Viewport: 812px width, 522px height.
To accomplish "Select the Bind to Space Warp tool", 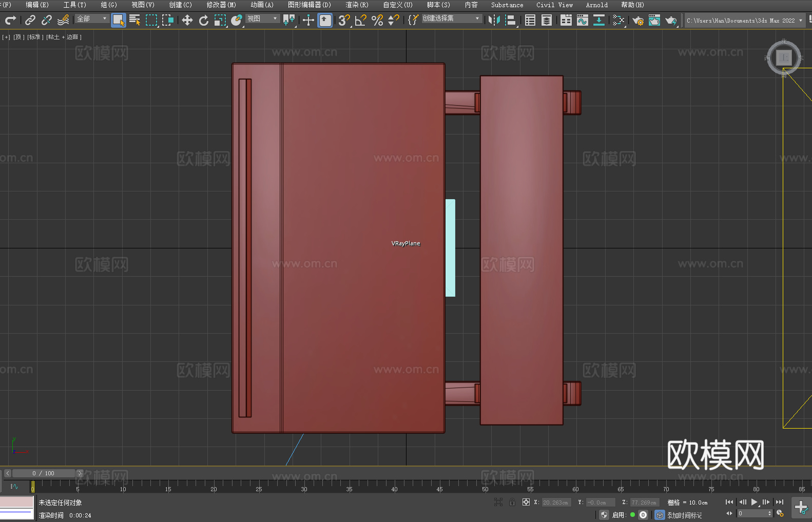I will pyautogui.click(x=63, y=20).
